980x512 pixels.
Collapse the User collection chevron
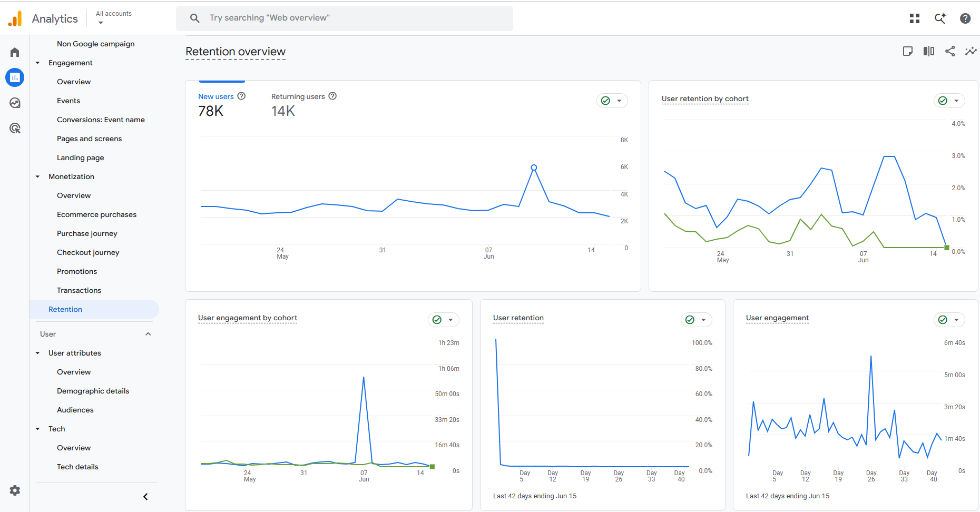(148, 334)
